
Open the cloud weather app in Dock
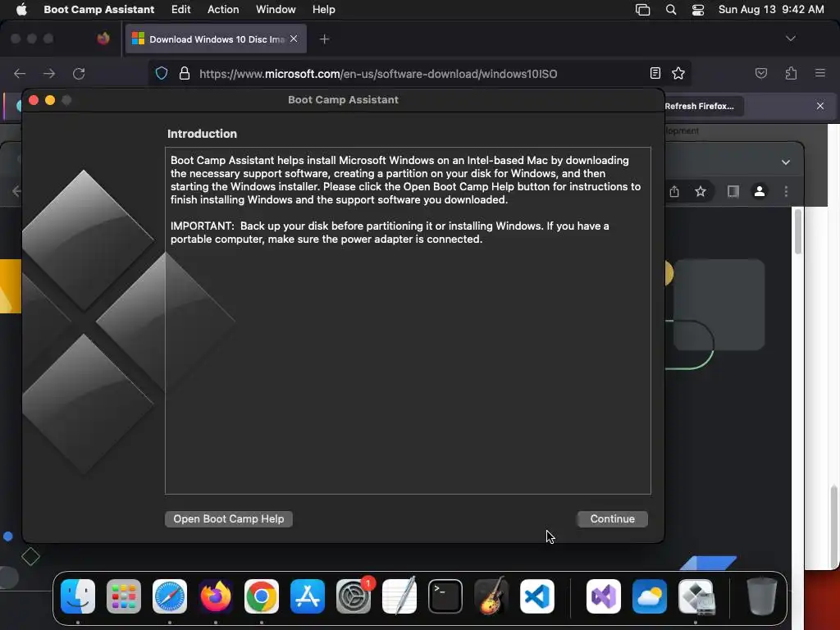pyautogui.click(x=650, y=596)
